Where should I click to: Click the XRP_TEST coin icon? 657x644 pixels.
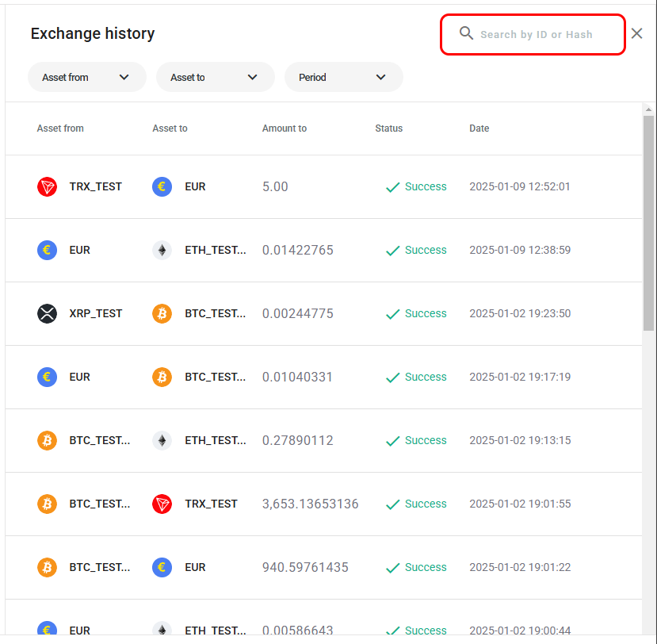tap(47, 313)
